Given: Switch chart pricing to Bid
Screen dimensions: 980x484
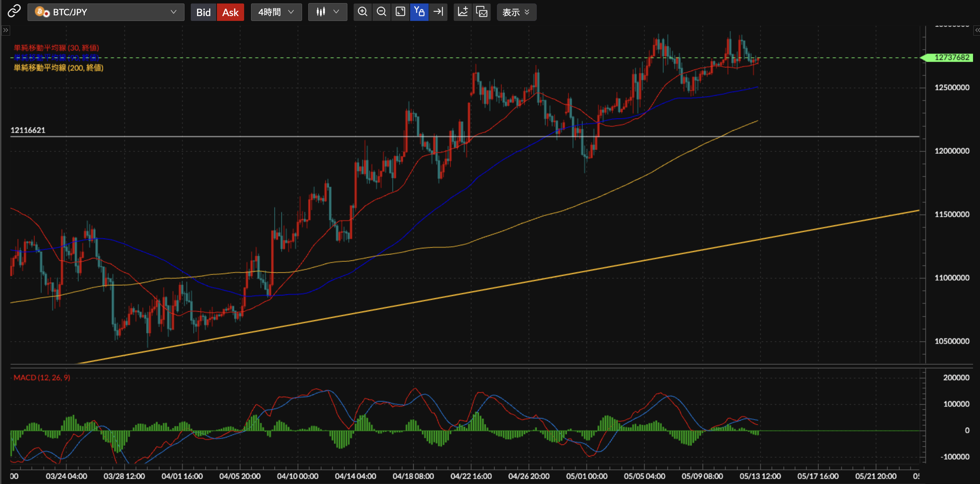Looking at the screenshot, I should tap(203, 12).
